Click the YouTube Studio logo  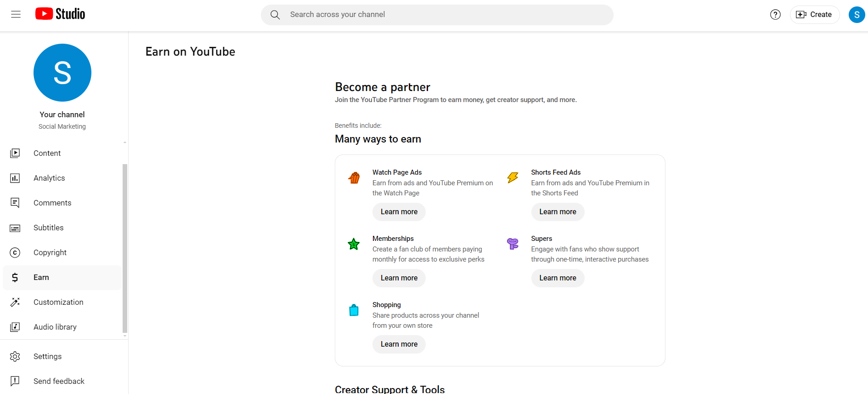pyautogui.click(x=60, y=14)
